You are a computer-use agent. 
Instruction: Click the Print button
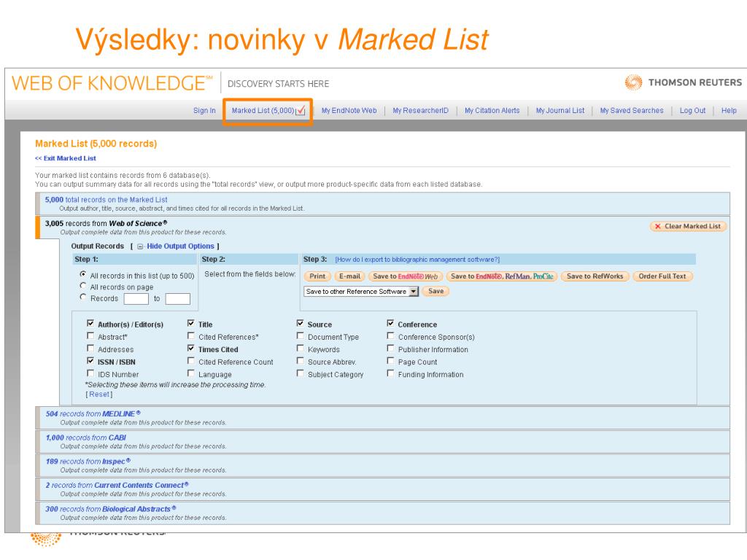[x=317, y=276]
